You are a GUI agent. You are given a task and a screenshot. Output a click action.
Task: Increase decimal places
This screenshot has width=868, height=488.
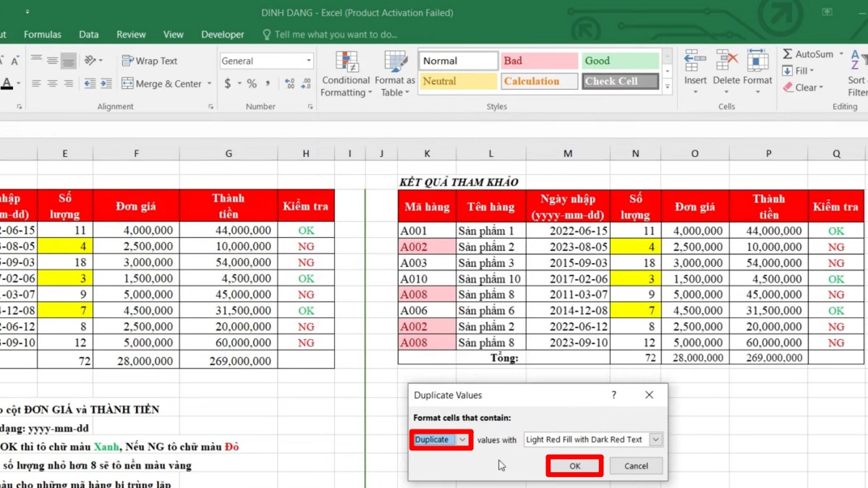click(x=290, y=84)
